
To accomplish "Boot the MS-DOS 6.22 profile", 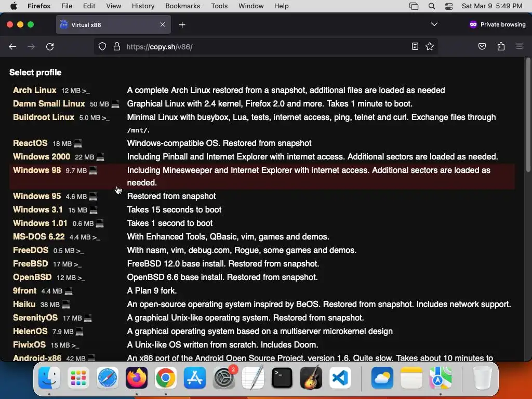I will click(x=38, y=236).
